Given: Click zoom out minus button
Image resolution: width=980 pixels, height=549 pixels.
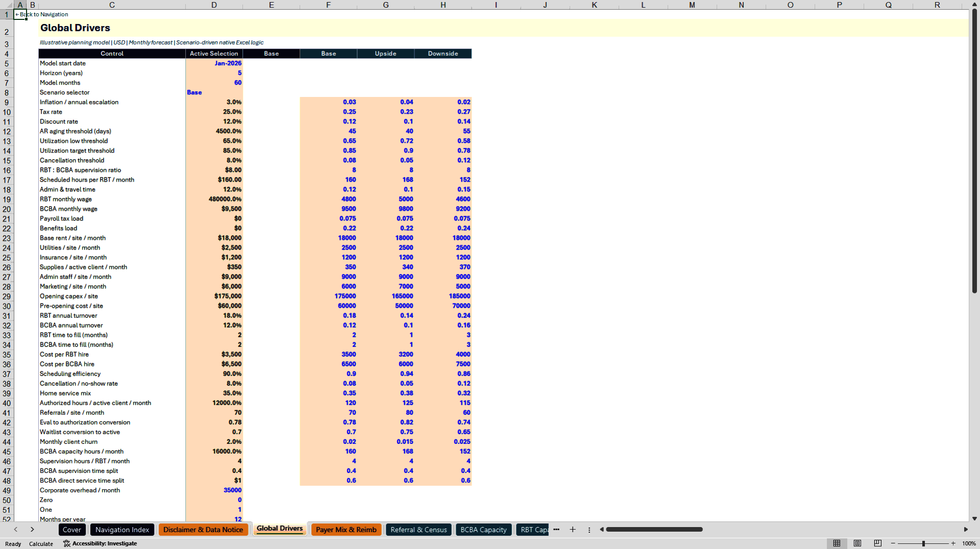Looking at the screenshot, I should point(893,543).
